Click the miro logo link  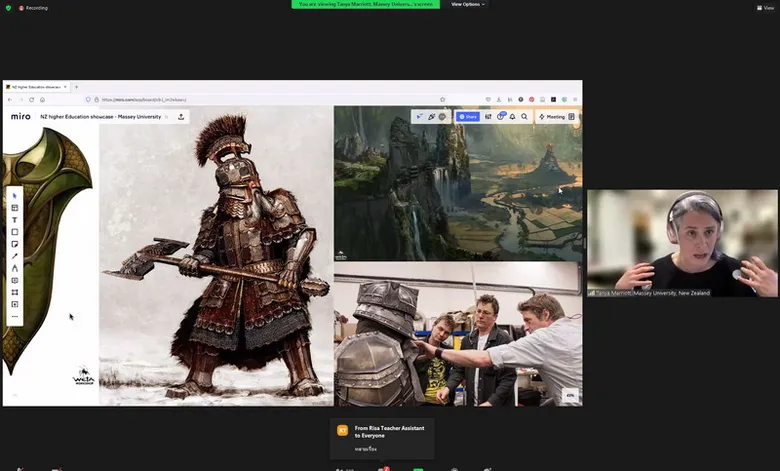pos(21,116)
